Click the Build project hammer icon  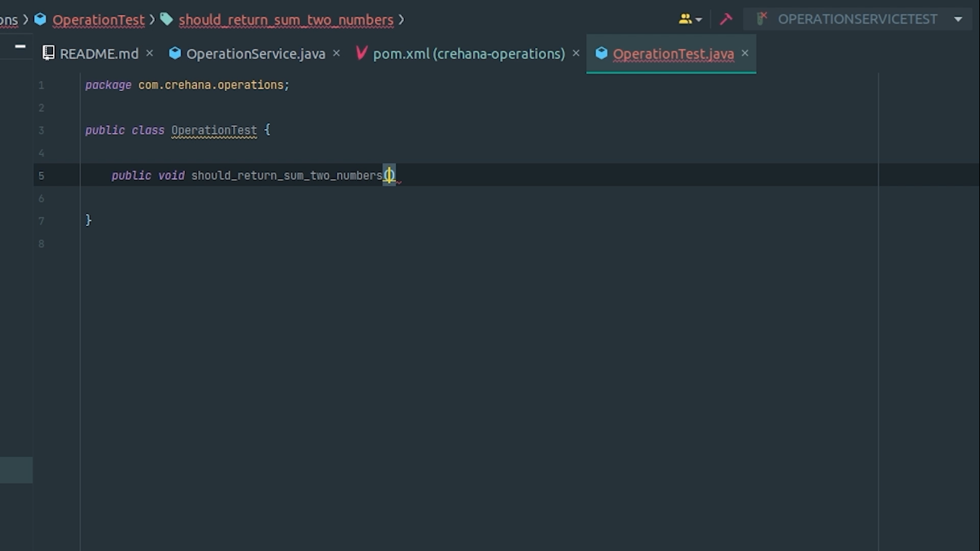coord(726,19)
